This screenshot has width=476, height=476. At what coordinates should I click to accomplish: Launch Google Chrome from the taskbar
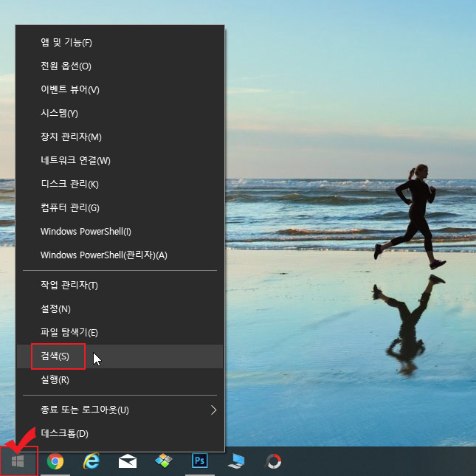coord(55,461)
